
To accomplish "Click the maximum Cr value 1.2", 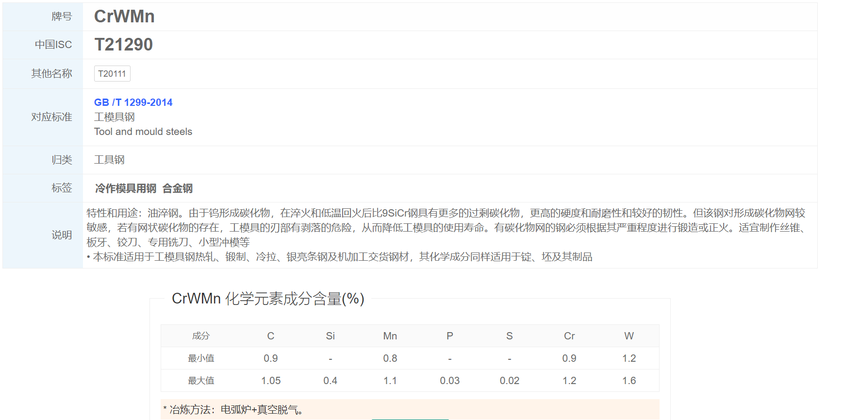I will [569, 381].
